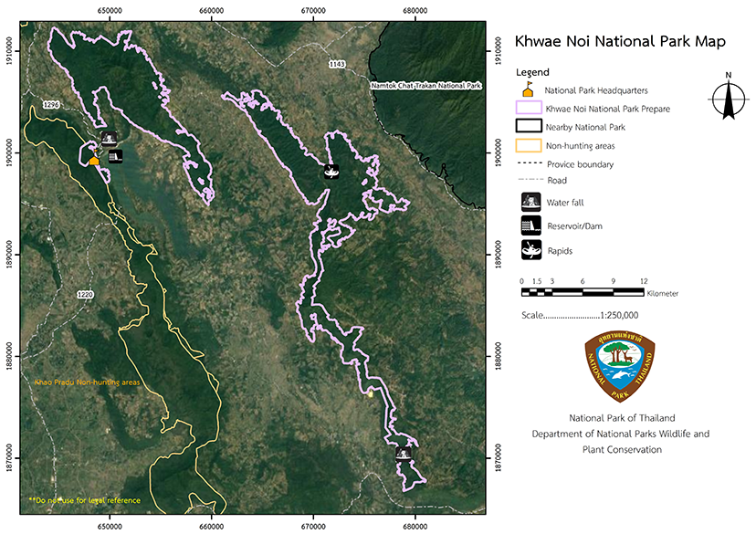Screen dimensions: 756x534
Task: Click the road number 1220 label
Action: point(86,295)
